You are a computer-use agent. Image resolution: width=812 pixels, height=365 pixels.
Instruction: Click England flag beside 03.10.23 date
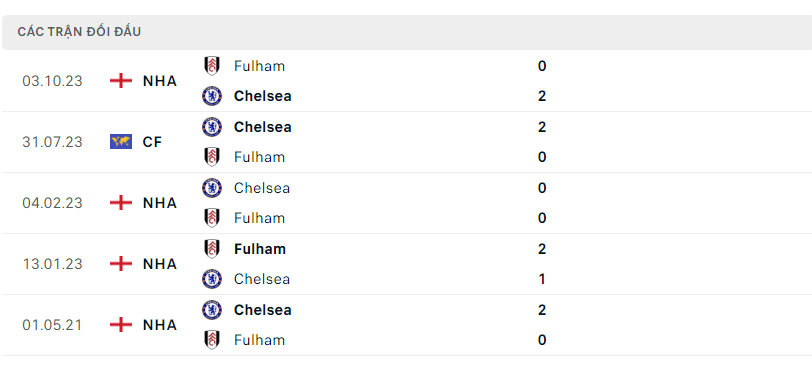click(121, 81)
